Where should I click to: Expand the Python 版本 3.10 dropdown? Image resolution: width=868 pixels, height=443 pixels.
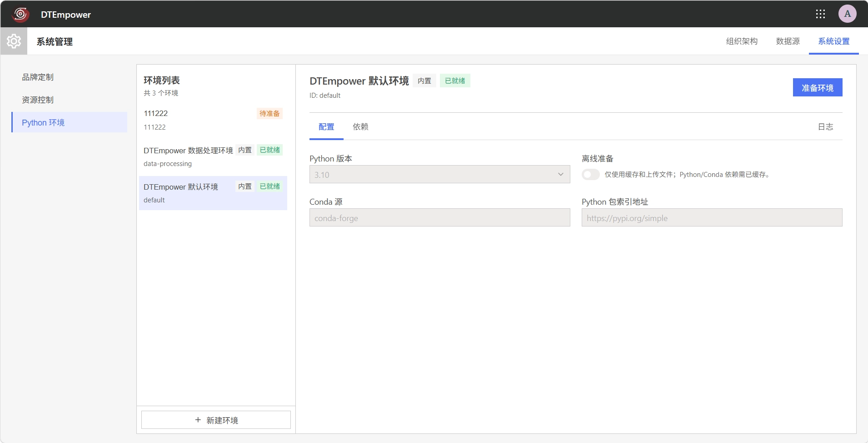pyautogui.click(x=439, y=174)
